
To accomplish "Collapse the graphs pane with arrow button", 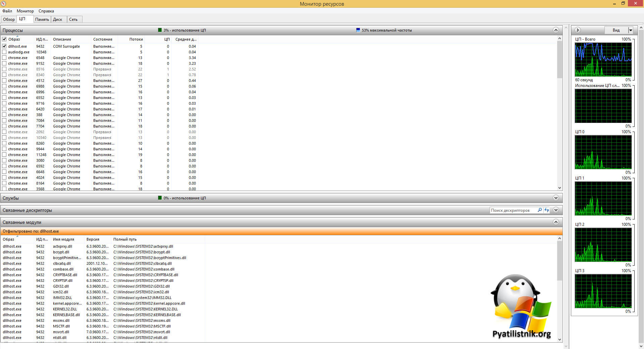I will click(578, 30).
